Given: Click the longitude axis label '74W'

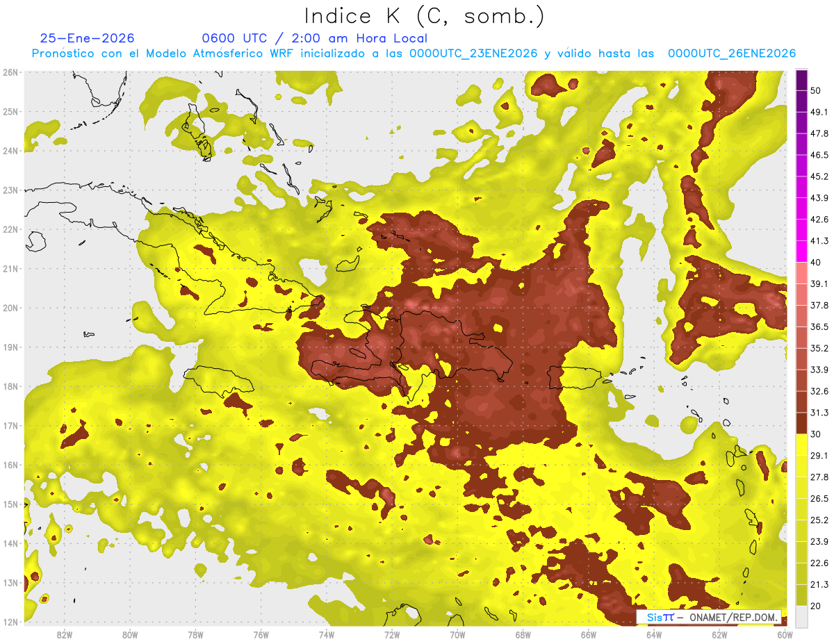Looking at the screenshot, I should click(x=326, y=635).
